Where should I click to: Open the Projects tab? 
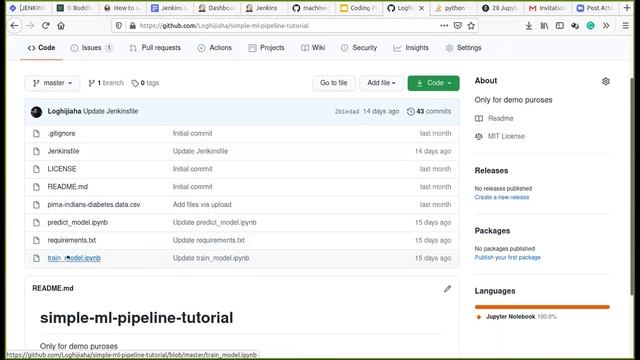[x=267, y=48]
